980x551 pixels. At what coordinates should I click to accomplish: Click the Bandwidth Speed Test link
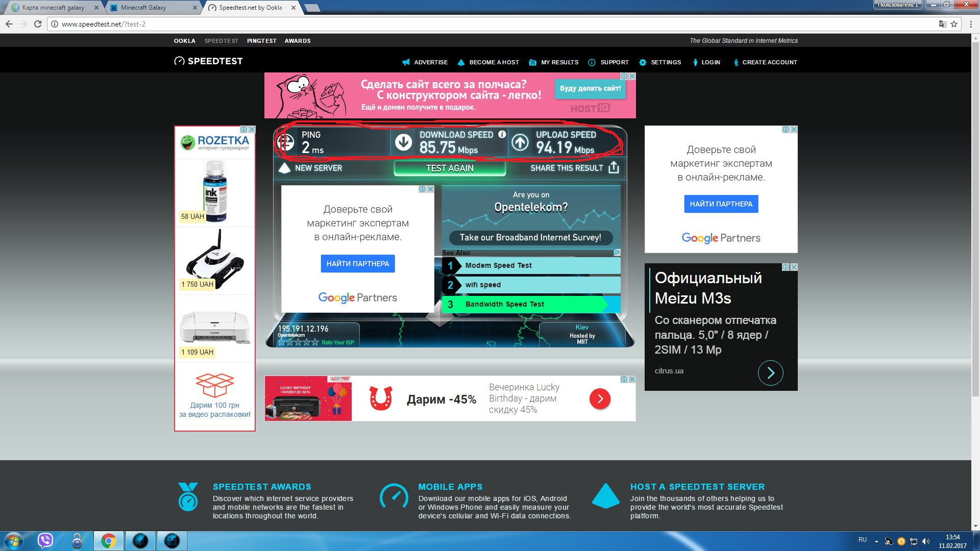pyautogui.click(x=531, y=304)
